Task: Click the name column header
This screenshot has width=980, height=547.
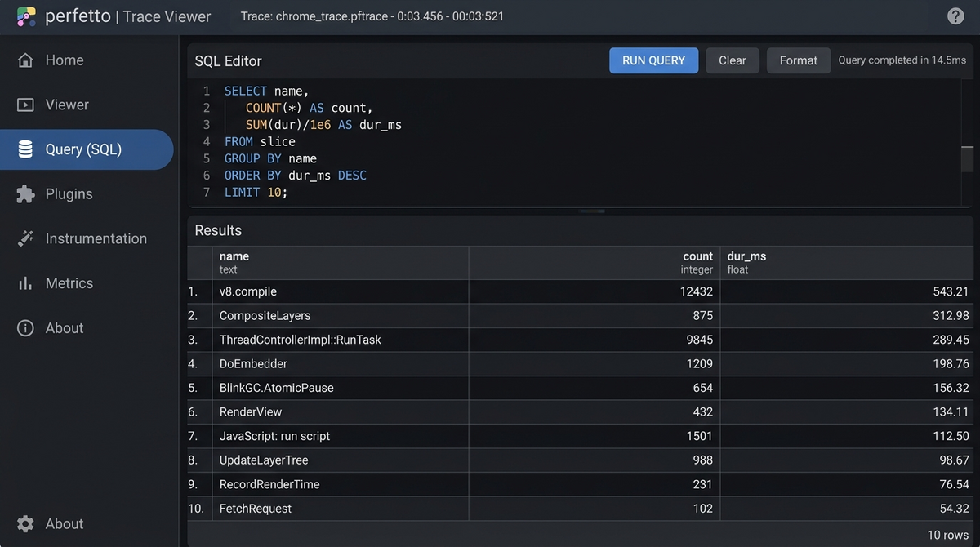Action: tap(341, 263)
